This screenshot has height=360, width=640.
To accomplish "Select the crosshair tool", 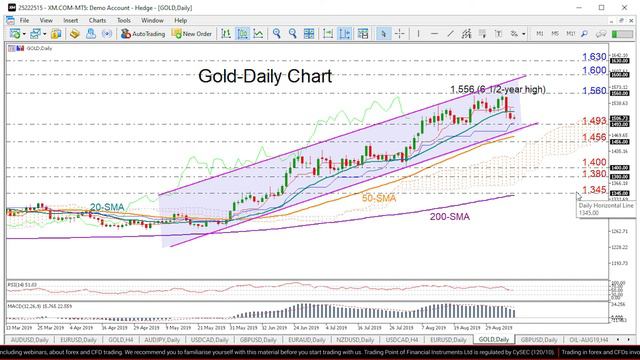I will 400,34.
